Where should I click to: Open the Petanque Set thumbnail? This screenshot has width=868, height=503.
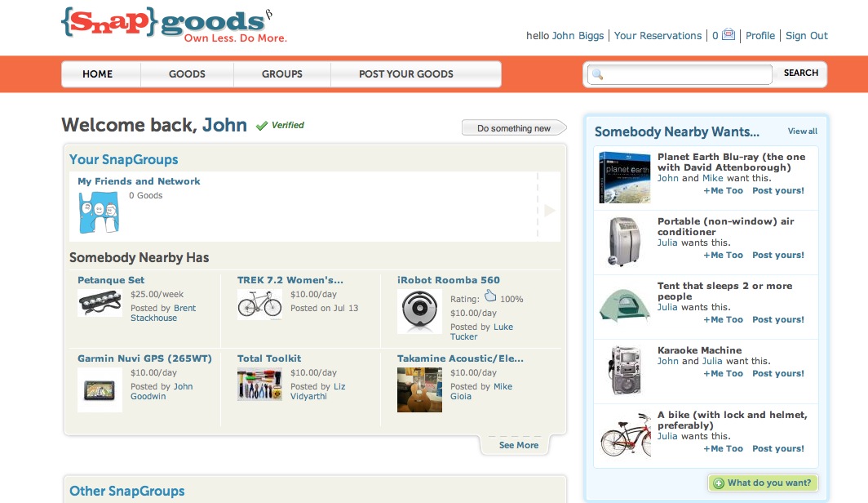pyautogui.click(x=100, y=303)
